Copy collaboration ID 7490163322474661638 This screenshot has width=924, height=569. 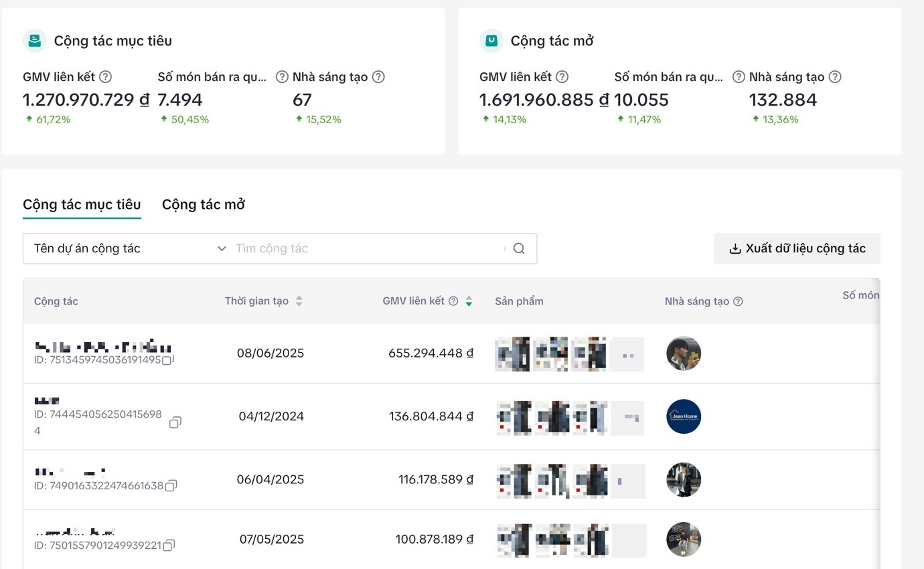(171, 485)
